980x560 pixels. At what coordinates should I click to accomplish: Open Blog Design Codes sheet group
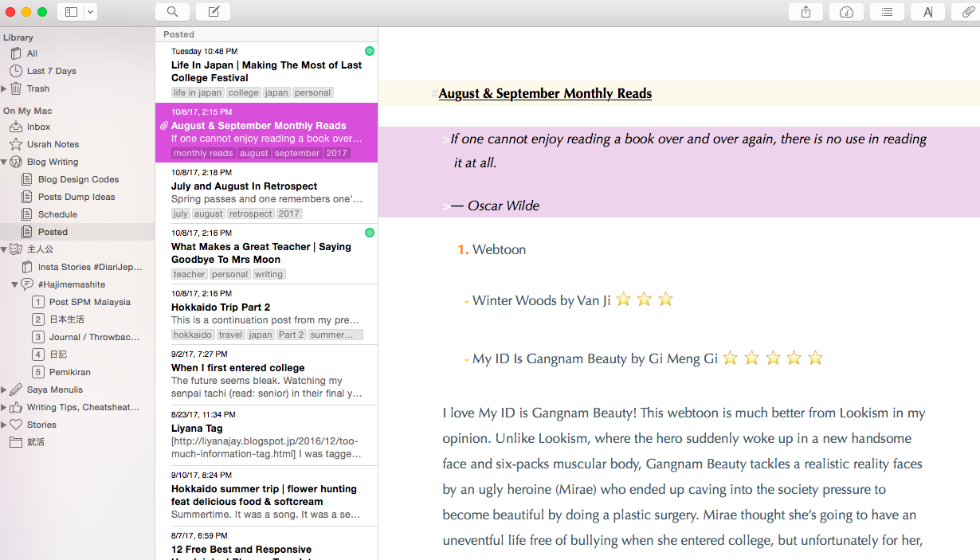[77, 179]
